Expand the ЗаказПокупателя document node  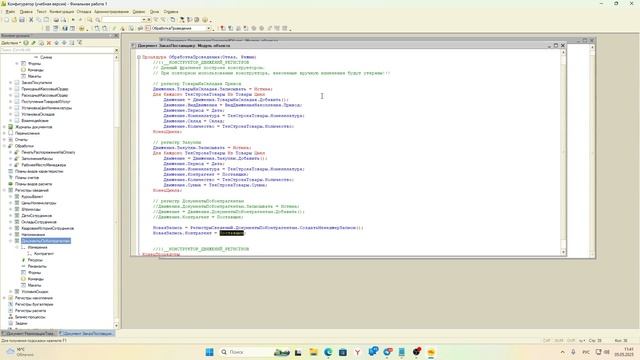[11, 82]
